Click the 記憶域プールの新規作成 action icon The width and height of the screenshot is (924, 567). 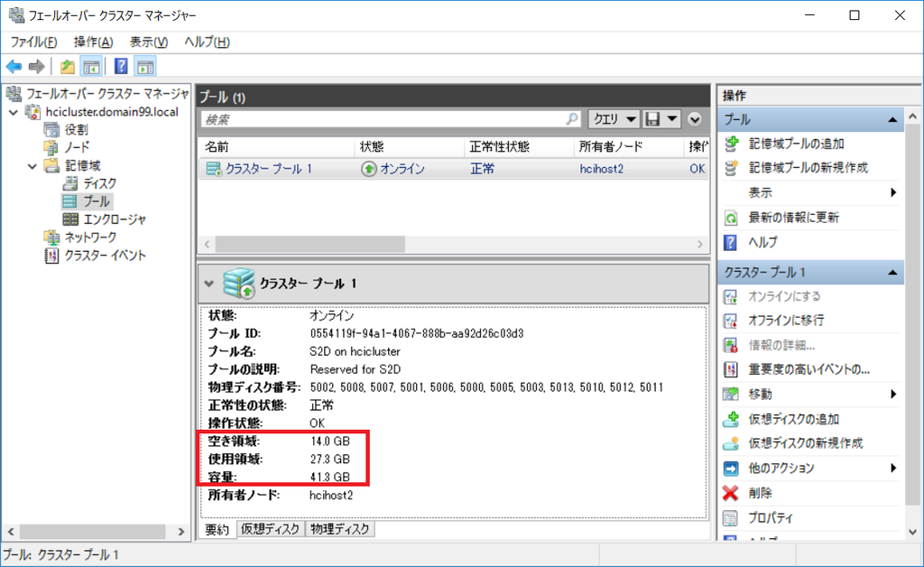click(731, 168)
